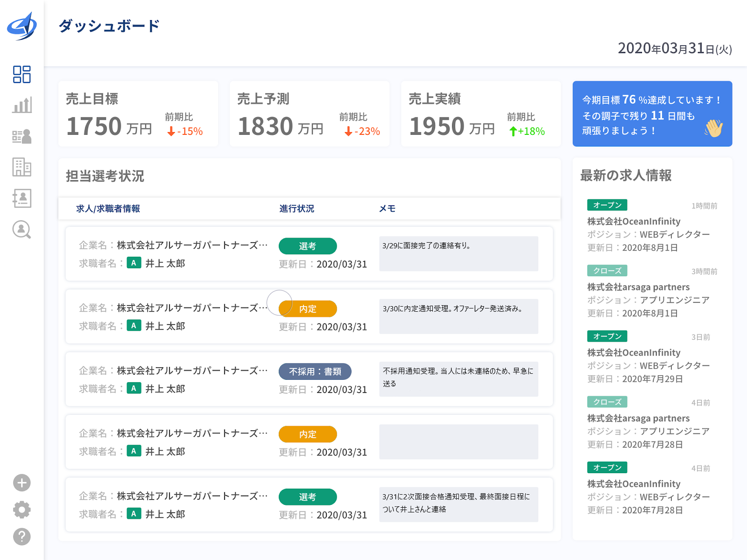Image resolution: width=747 pixels, height=560 pixels.
Task: Click the クローズ tag posted 3時間前
Action: click(607, 271)
